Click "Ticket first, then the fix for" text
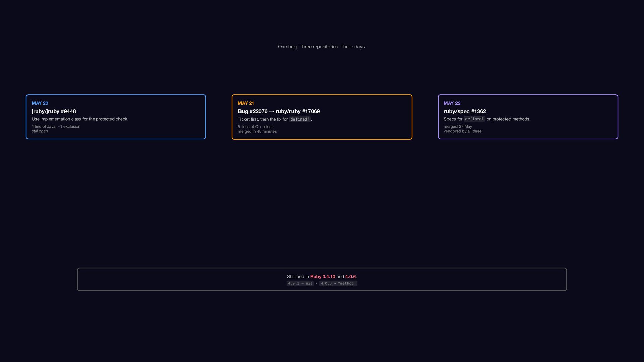This screenshot has height=362, width=644. [263, 119]
